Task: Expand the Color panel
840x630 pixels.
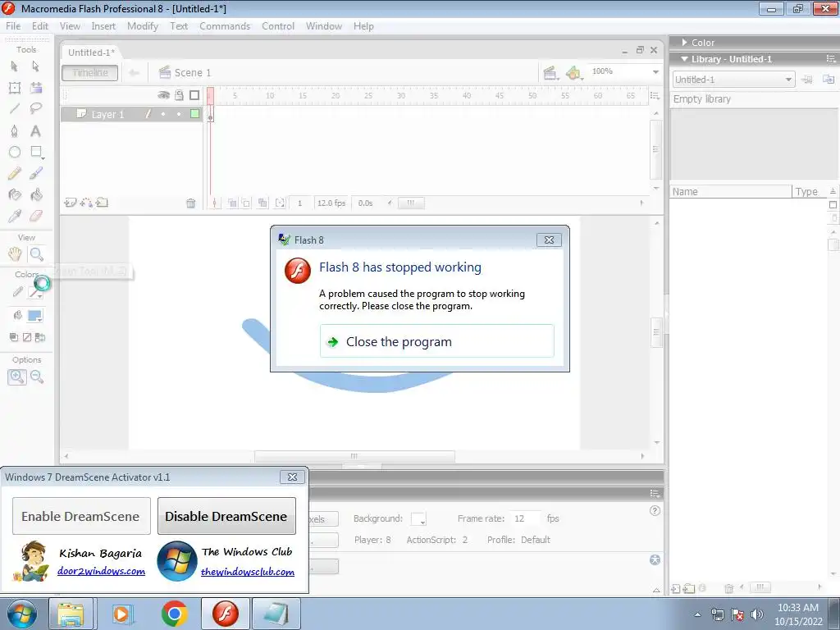Action: click(x=685, y=43)
